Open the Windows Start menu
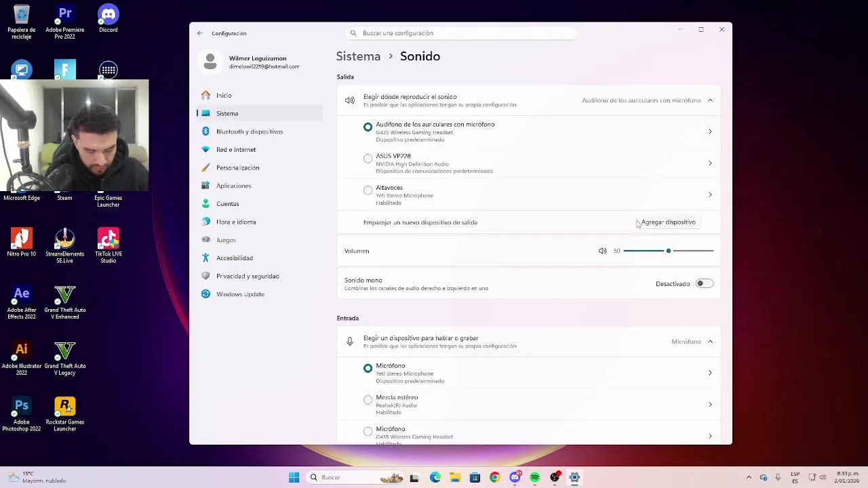The image size is (868, 488). tap(294, 477)
